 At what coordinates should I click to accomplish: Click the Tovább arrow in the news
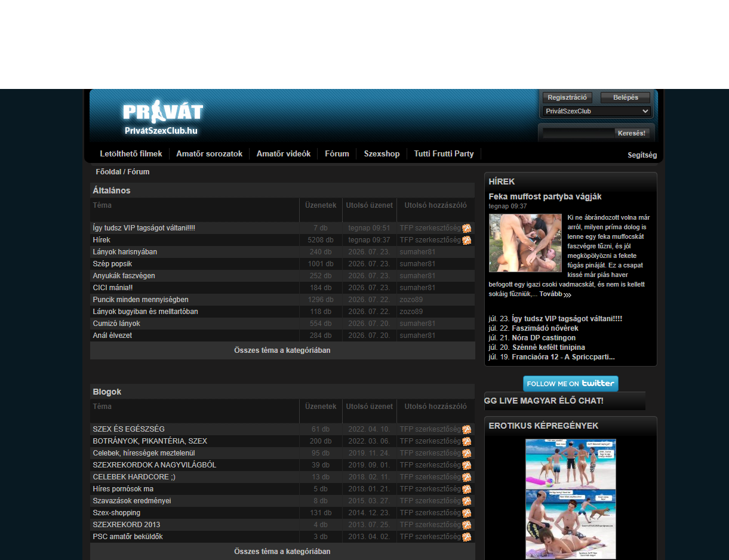point(567,294)
